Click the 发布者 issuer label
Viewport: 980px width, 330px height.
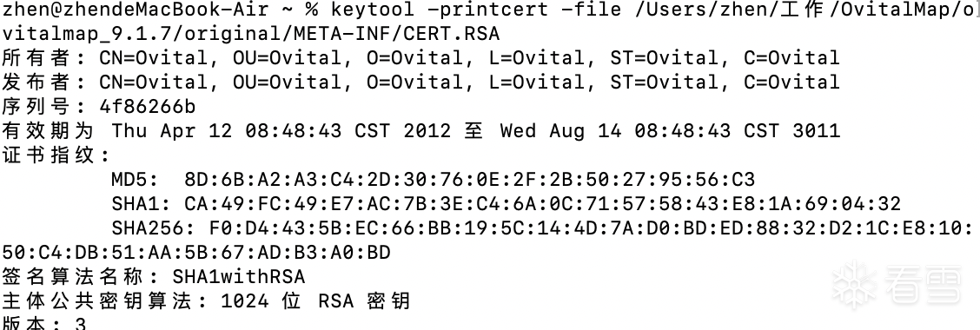(35, 82)
